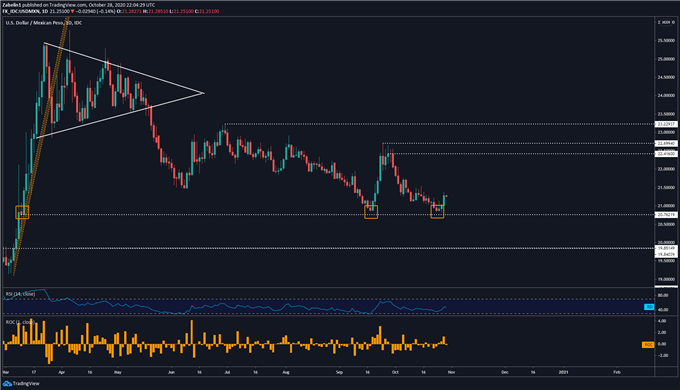
Task: Click the Aug label on time axis
Action: pos(285,372)
